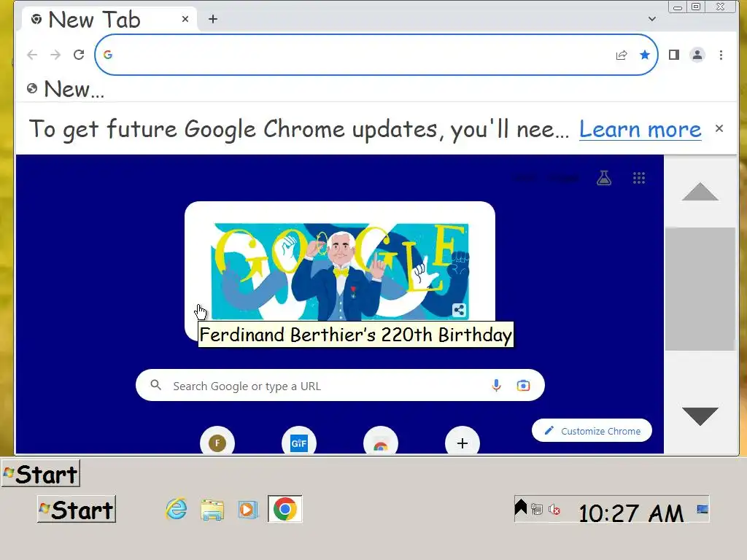
Task: Click the magnifier icon in search box
Action: click(156, 385)
